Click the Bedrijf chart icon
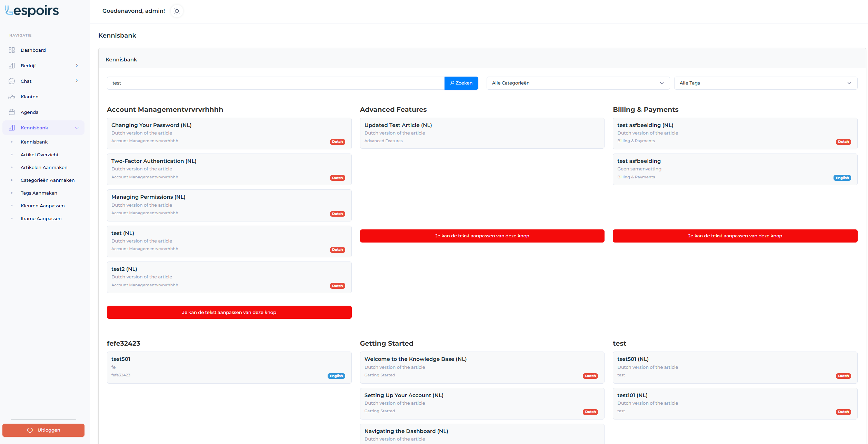Screen dimensions: 868x444 [12, 66]
